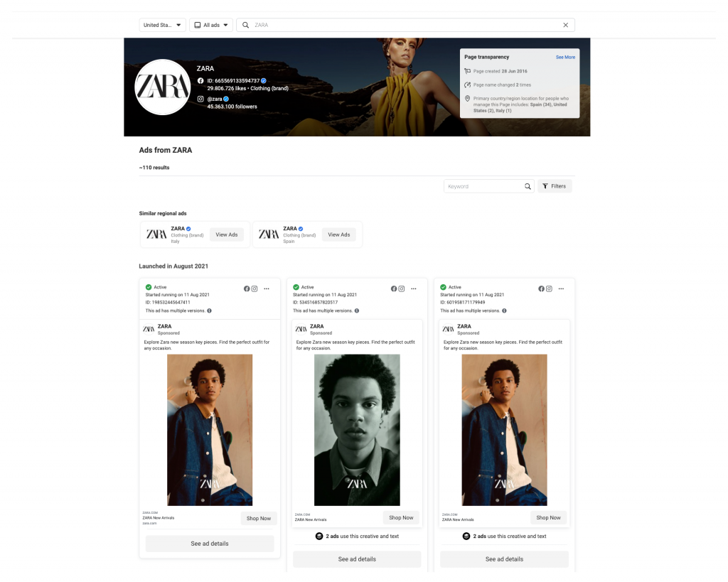Click the multiple versions info icon on ad 534516857820517
Viewport: 728px width, 582px height.
pos(357,311)
